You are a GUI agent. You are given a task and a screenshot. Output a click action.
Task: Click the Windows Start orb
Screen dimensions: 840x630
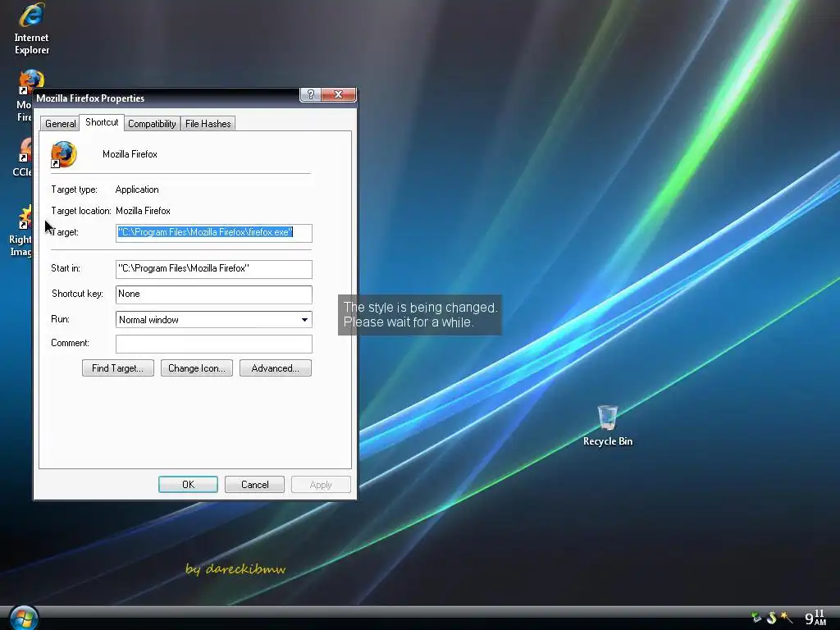point(24,619)
